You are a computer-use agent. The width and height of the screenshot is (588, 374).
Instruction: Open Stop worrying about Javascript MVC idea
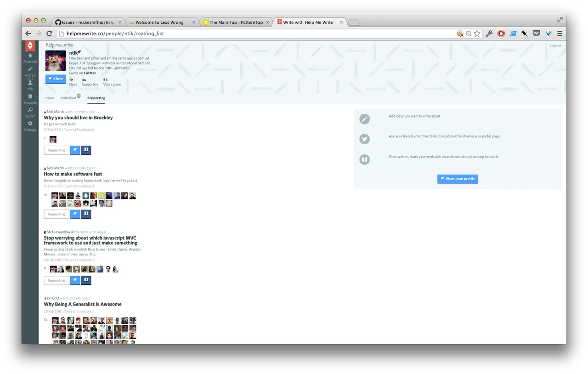[x=90, y=240]
